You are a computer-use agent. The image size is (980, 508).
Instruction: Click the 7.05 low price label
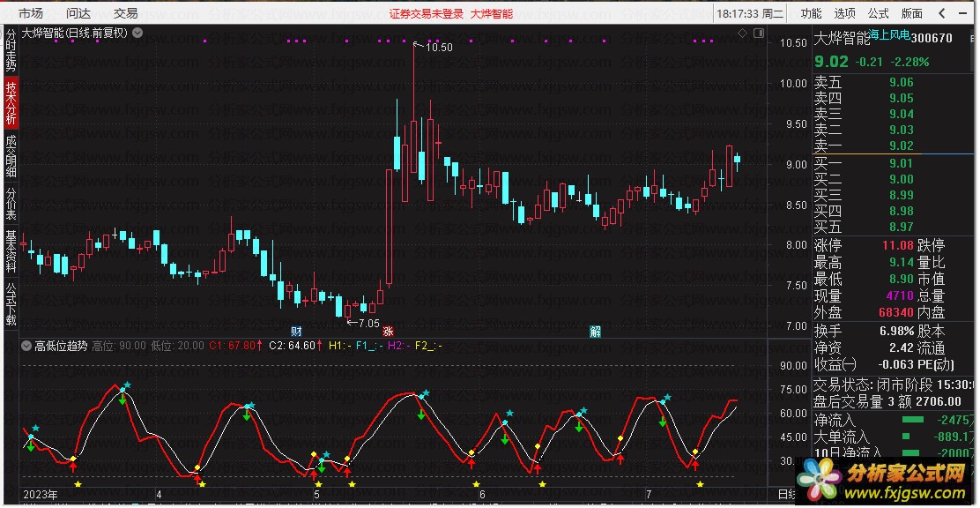(x=367, y=324)
